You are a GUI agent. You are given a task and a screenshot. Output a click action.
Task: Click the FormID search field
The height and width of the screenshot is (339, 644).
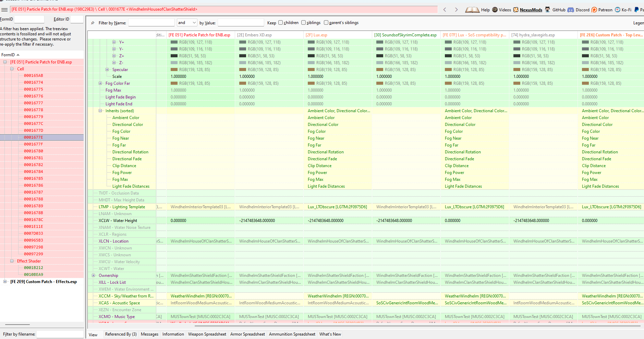point(29,19)
